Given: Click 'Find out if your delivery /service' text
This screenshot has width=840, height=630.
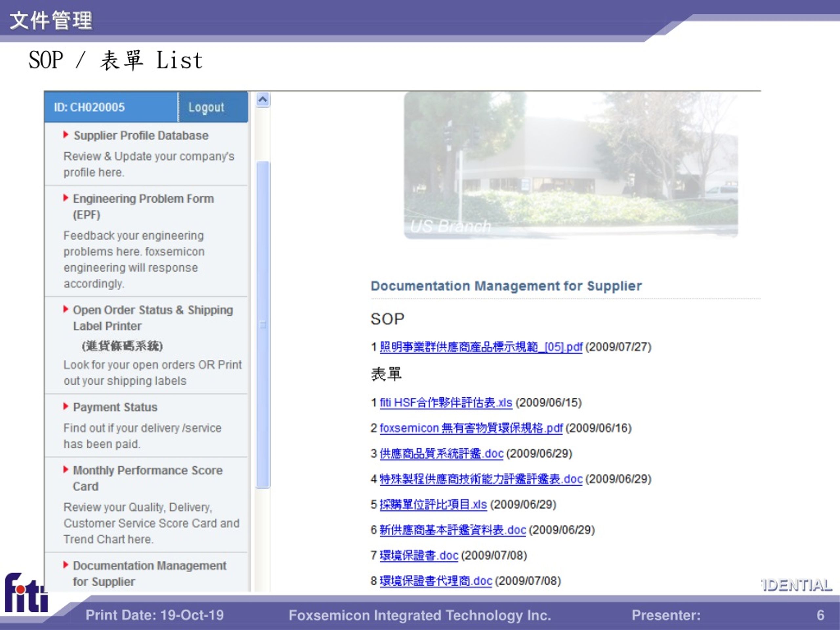Looking at the screenshot, I should pos(142,428).
